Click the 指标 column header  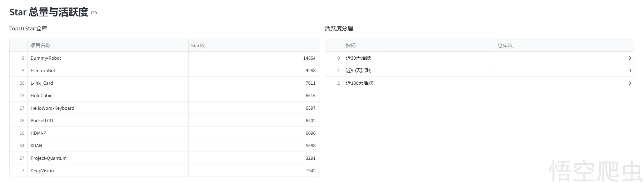pos(351,45)
